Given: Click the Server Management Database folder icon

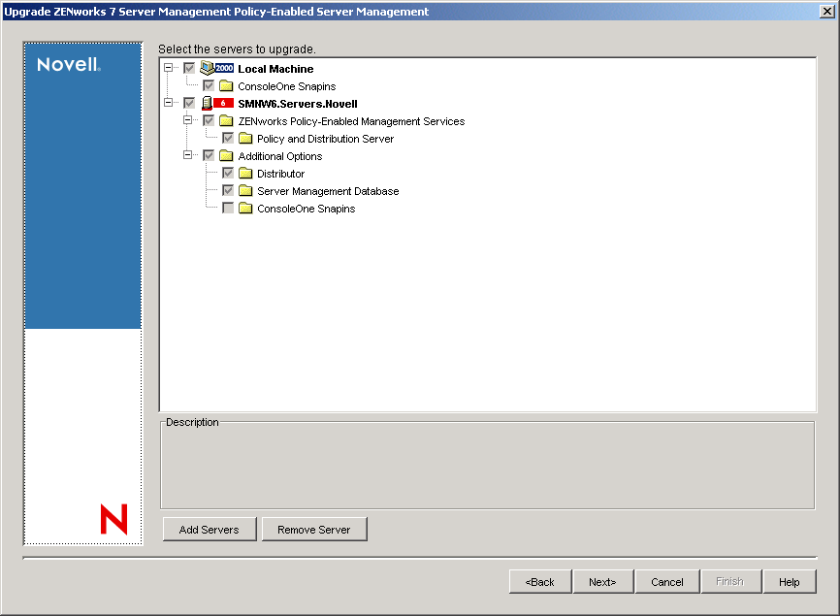Looking at the screenshot, I should [246, 190].
